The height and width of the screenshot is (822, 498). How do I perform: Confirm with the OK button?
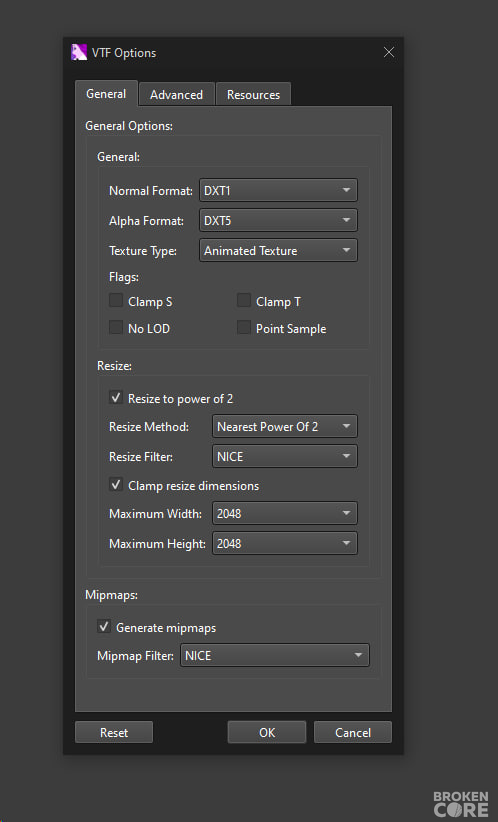click(x=267, y=732)
